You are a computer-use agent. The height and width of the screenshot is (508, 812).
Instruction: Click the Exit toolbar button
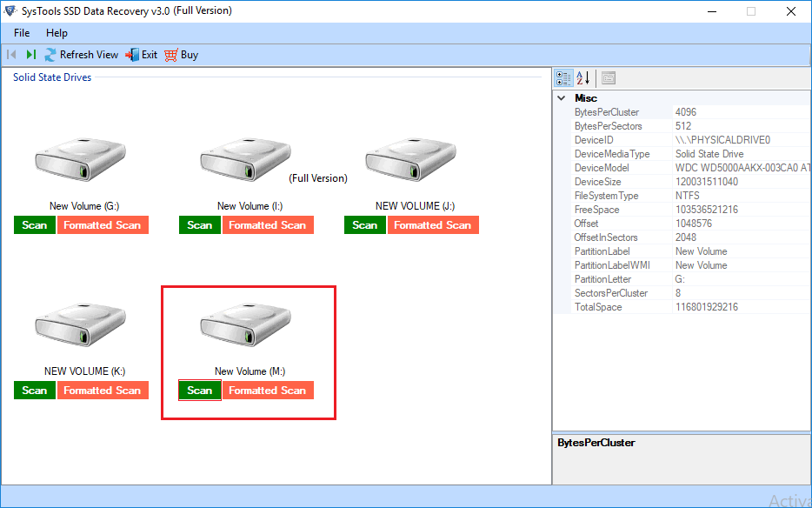coord(142,55)
